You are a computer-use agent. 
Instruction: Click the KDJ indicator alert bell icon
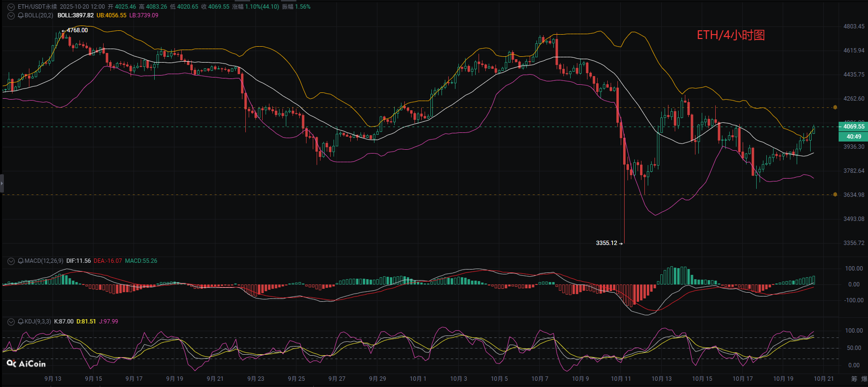[x=21, y=322]
